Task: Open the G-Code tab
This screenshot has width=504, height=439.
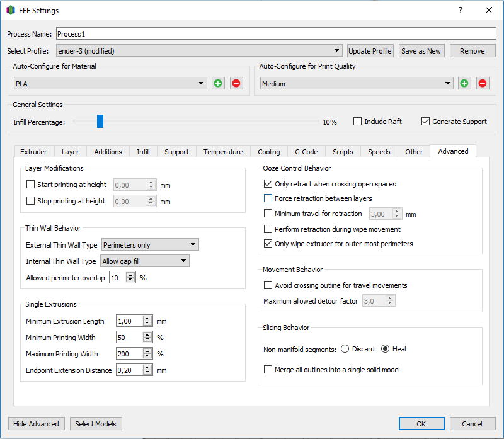Action: click(x=306, y=152)
